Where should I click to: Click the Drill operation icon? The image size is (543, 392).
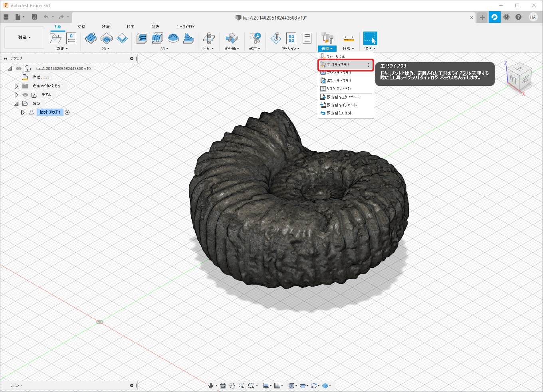pos(208,38)
